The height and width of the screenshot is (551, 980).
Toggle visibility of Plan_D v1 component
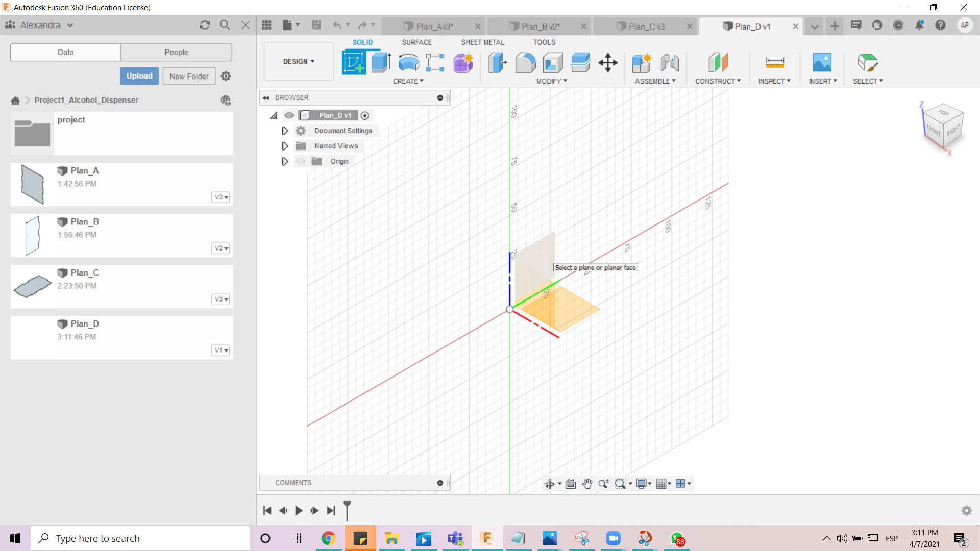tap(289, 115)
